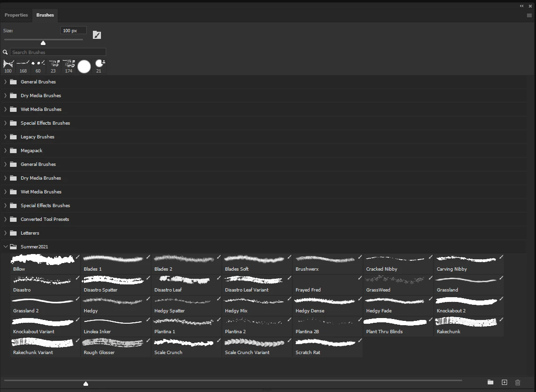Viewport: 536px width, 392px height.
Task: Expand the Letterers group chevron
Action: click(x=5, y=233)
